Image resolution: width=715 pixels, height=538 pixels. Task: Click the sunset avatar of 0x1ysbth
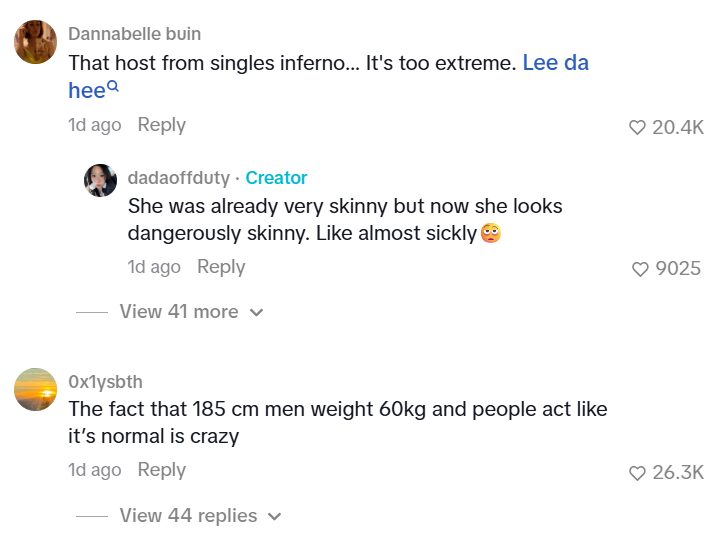(35, 389)
